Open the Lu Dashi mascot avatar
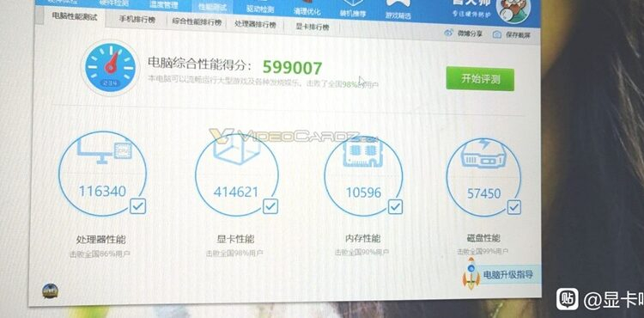The height and width of the screenshot is (318, 644). click(513, 10)
